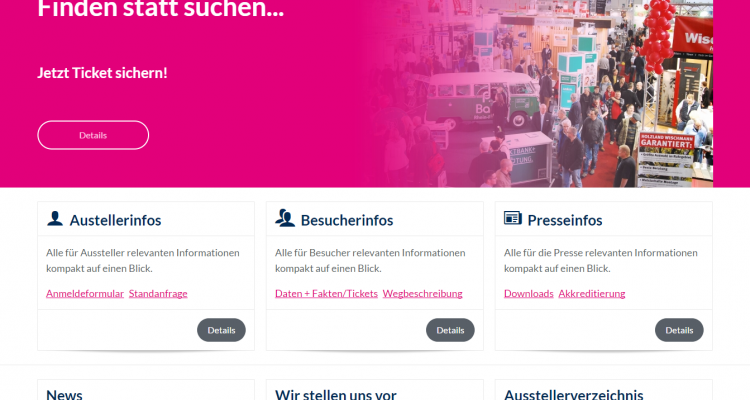Select the Wir stellen uns vor heading
750x400 pixels.
click(335, 394)
